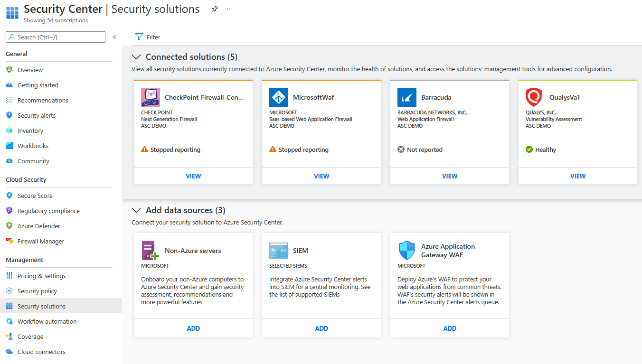Click the Firewall Manager icon
The width and height of the screenshot is (642, 364).
9,241
